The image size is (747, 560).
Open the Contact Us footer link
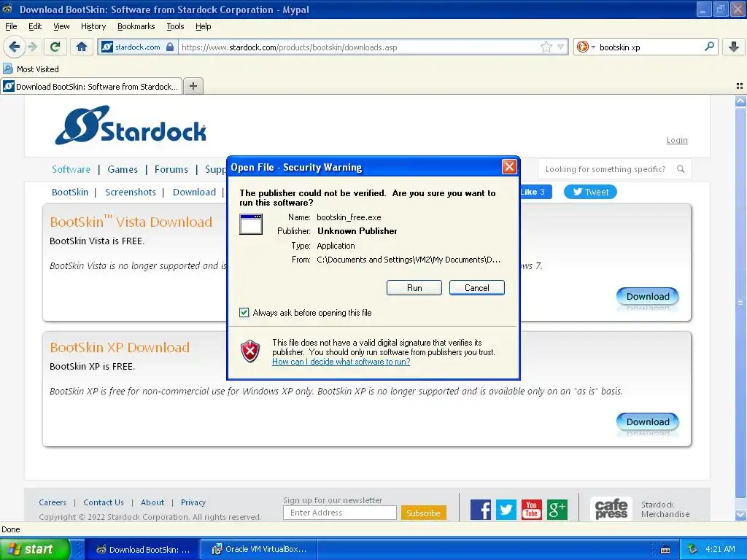pos(104,502)
